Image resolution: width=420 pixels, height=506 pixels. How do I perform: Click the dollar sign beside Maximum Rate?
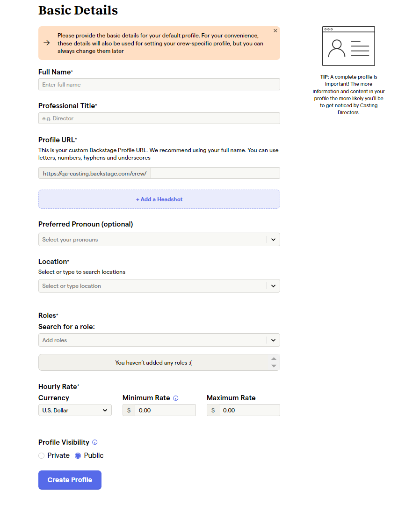click(213, 411)
